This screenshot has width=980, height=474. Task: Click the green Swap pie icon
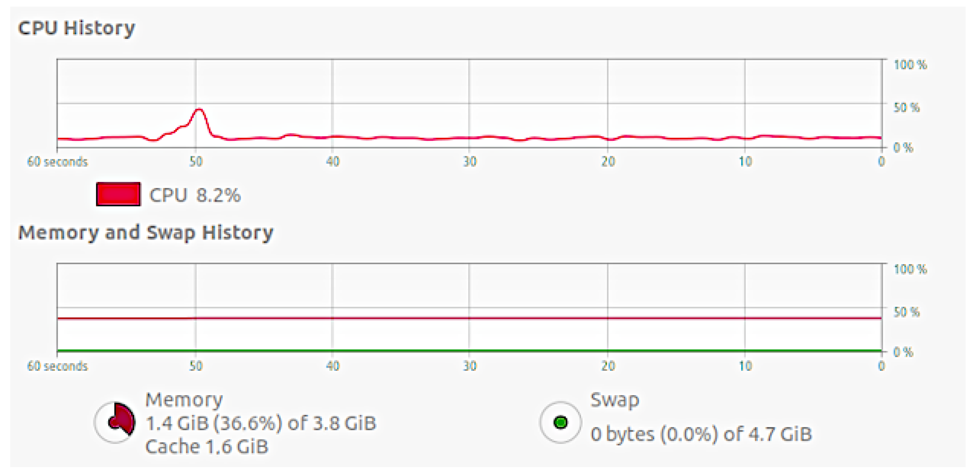[x=560, y=422]
